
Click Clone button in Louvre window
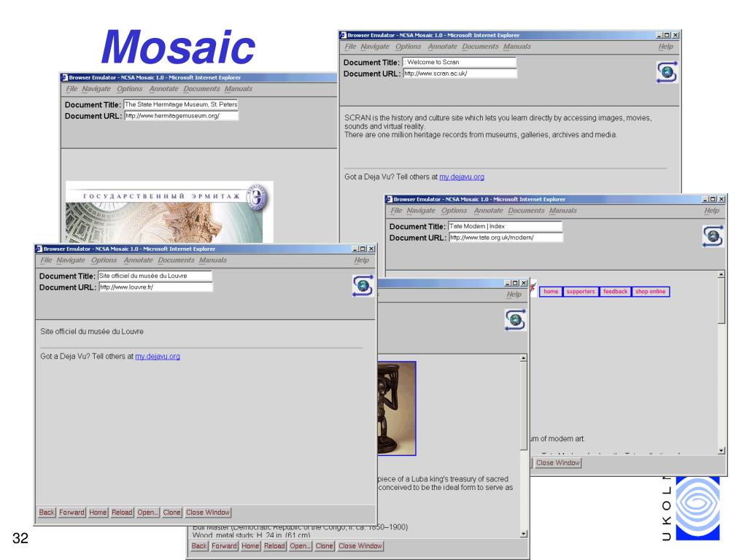172,513
